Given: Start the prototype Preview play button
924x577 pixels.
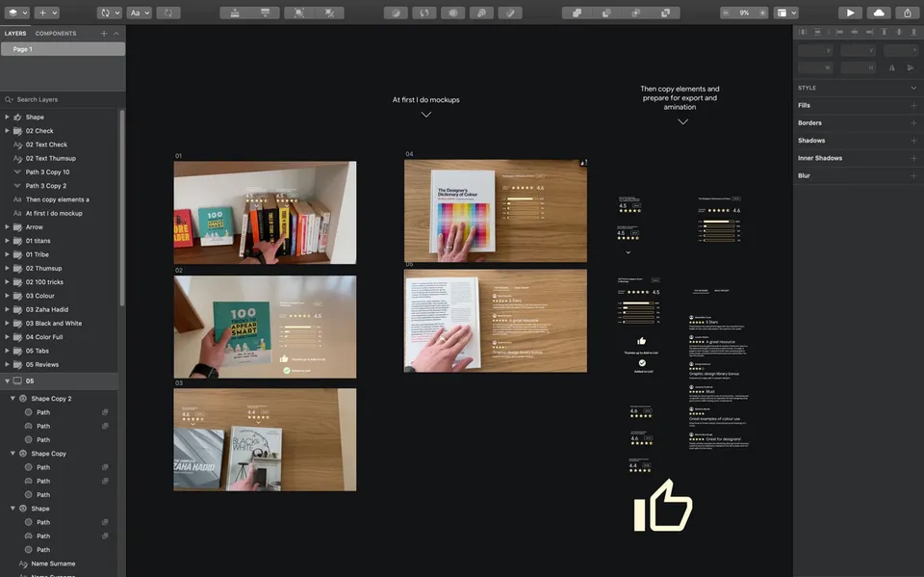Looking at the screenshot, I should click(850, 13).
